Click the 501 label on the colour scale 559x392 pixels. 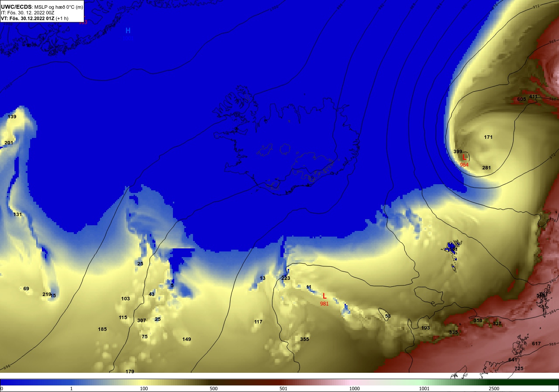point(284,389)
